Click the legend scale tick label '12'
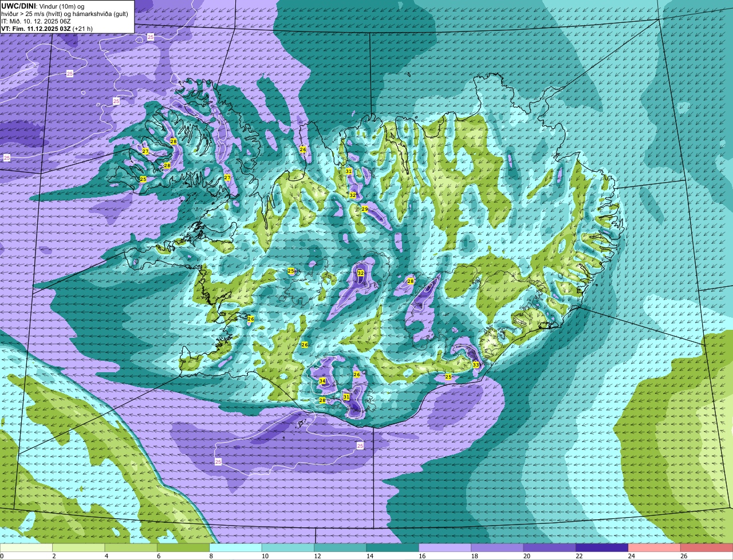Image resolution: width=733 pixels, height=560 pixels. [x=317, y=556]
